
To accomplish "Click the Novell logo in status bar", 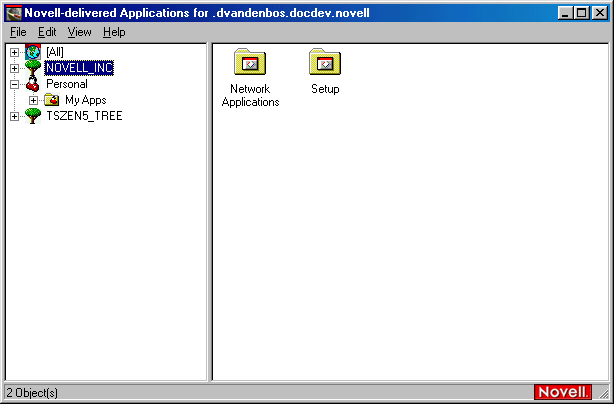I will pyautogui.click(x=563, y=392).
